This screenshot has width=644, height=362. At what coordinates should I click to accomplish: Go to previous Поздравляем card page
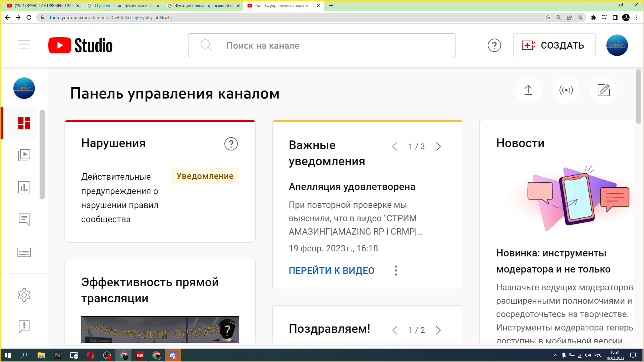coord(395,330)
